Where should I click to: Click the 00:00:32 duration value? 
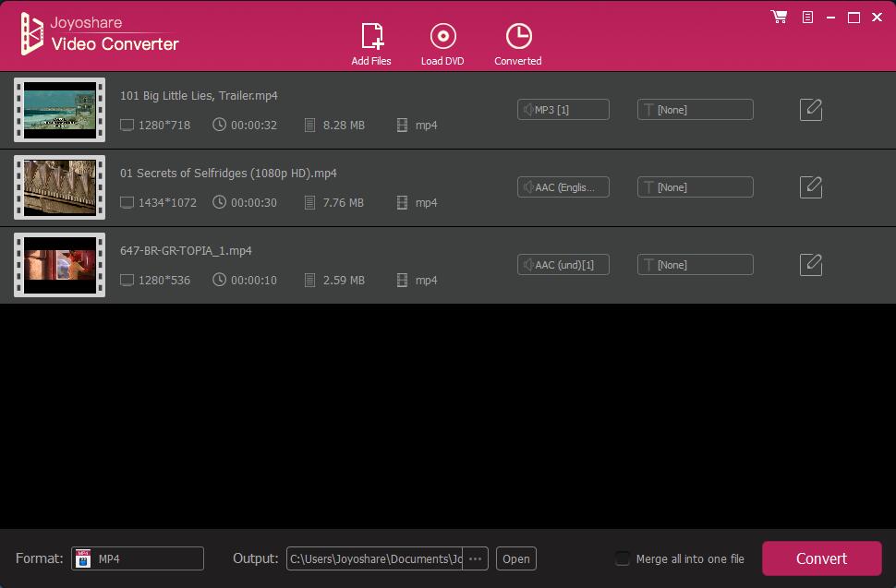(254, 125)
